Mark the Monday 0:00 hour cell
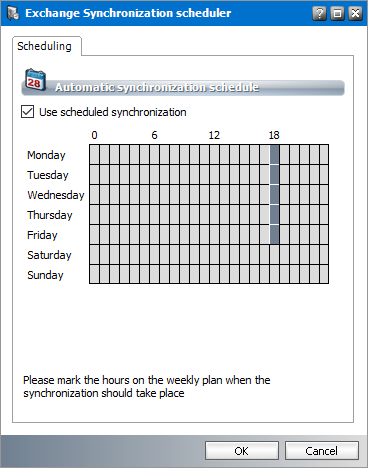Screen dimensions: 368x468 pos(94,154)
